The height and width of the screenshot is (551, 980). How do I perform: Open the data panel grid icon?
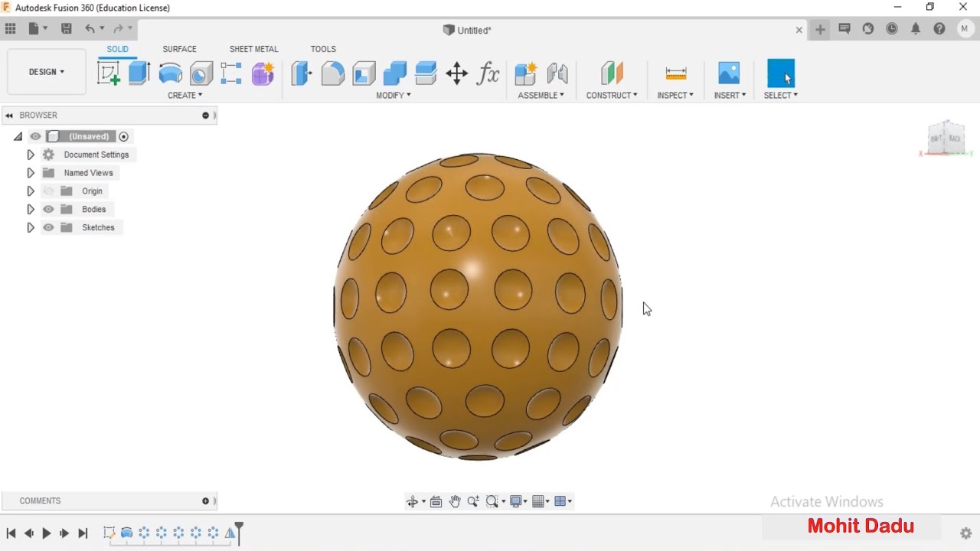pos(10,29)
